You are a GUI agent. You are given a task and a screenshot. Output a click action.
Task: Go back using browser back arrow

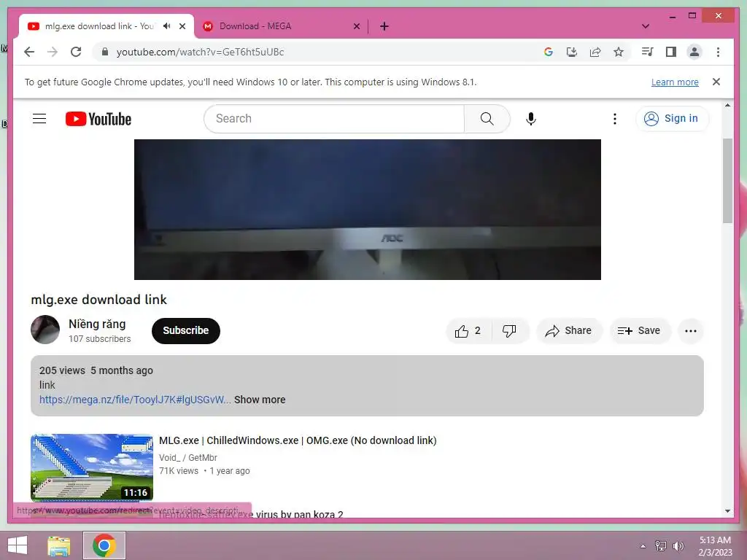[x=29, y=52]
